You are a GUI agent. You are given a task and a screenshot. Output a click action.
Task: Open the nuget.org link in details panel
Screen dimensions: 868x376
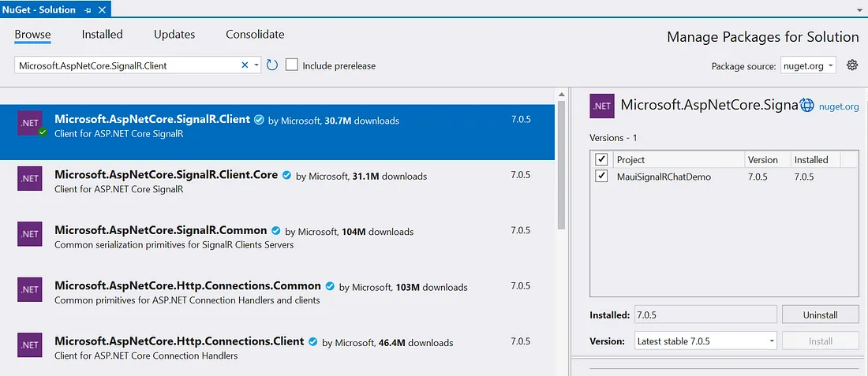839,106
